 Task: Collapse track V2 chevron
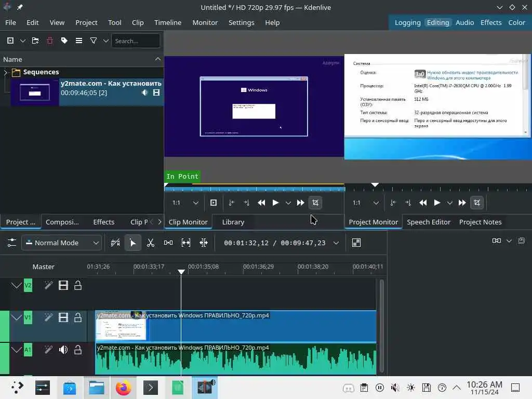pos(16,285)
